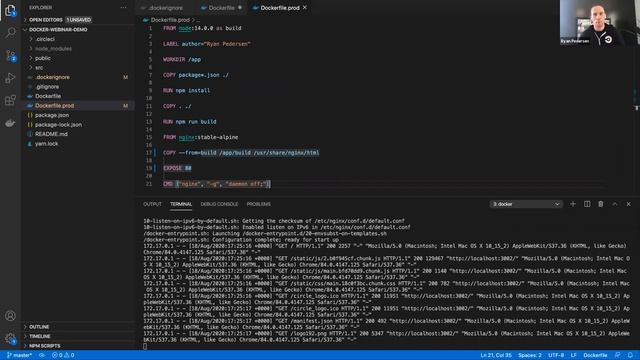The width and height of the screenshot is (640, 360).
Task: Open .gitignore in the file tree
Action: click(47, 87)
